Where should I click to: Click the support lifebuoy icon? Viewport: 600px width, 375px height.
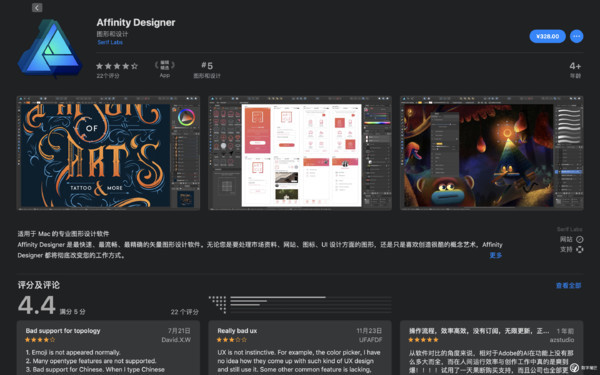pyautogui.click(x=580, y=249)
